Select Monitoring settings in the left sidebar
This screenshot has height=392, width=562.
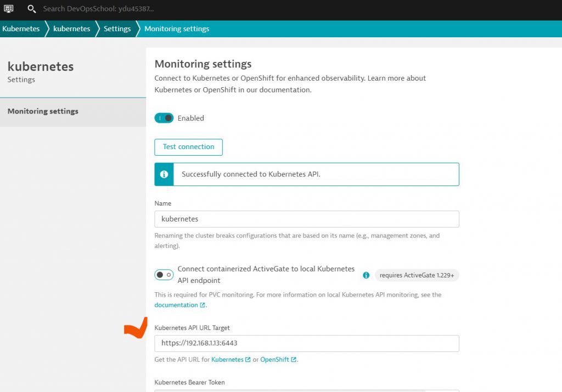(x=43, y=111)
